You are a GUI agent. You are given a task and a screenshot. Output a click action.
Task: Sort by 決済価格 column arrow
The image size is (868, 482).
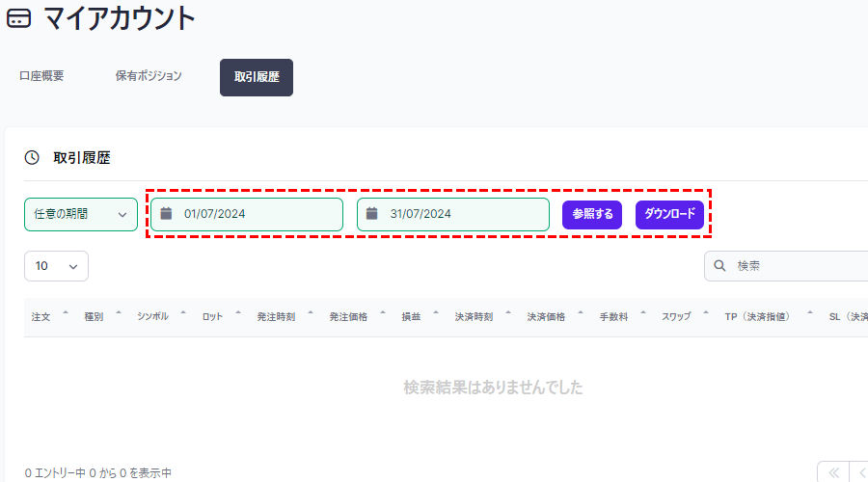(x=581, y=313)
